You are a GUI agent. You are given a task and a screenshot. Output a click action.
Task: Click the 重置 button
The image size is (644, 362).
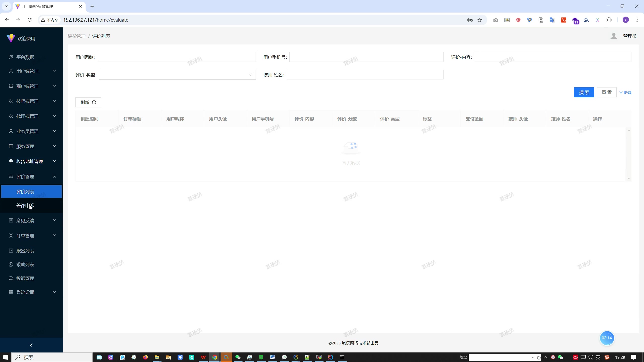click(607, 92)
